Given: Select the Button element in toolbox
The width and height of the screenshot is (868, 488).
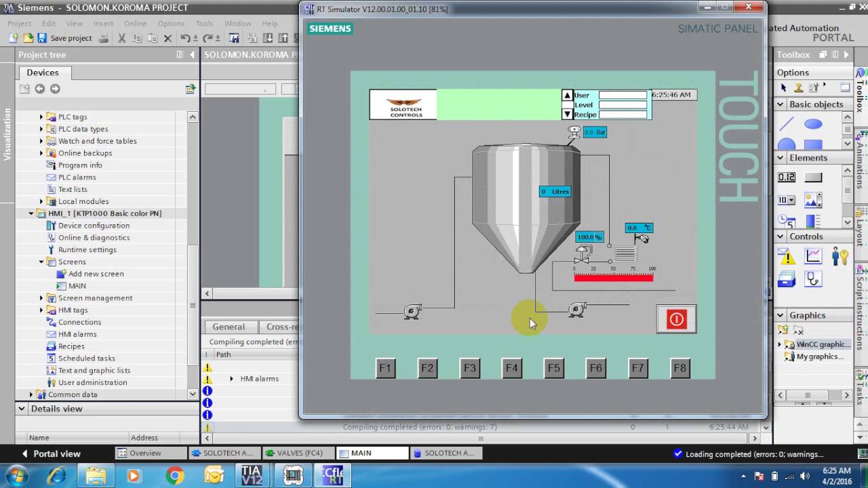Looking at the screenshot, I should 813,178.
